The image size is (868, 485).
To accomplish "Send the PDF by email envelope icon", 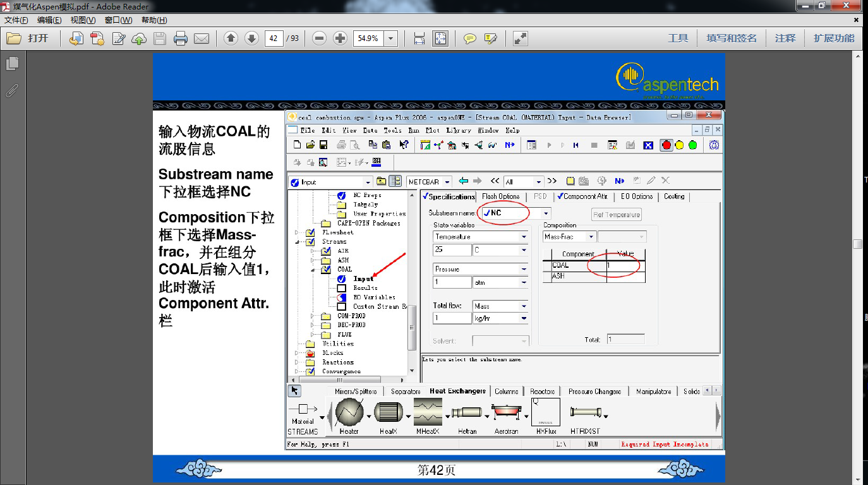I will click(202, 39).
